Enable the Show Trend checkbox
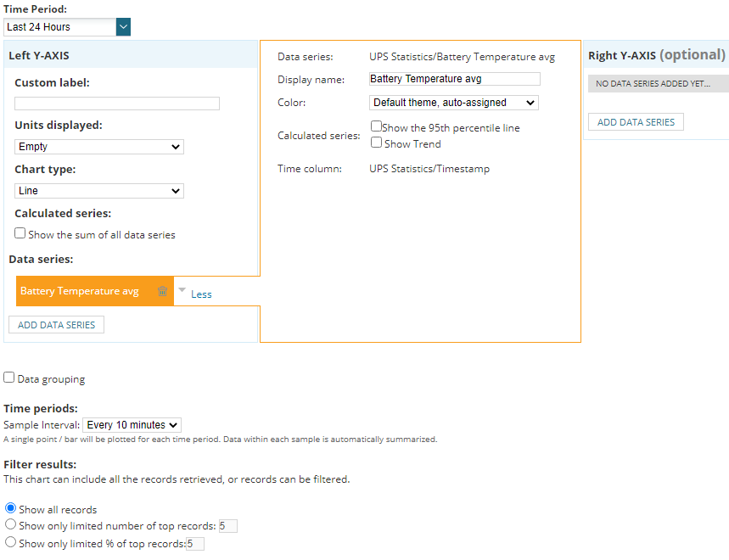The image size is (729, 560). tap(376, 143)
